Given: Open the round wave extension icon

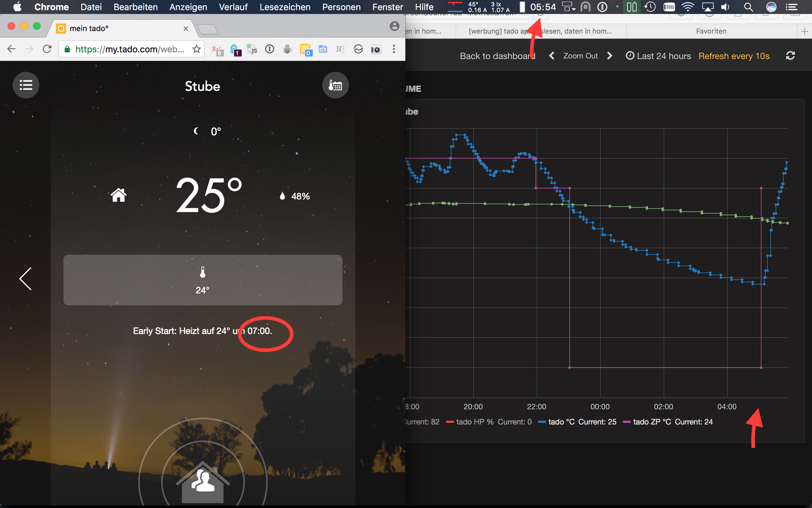Looking at the screenshot, I should [358, 49].
